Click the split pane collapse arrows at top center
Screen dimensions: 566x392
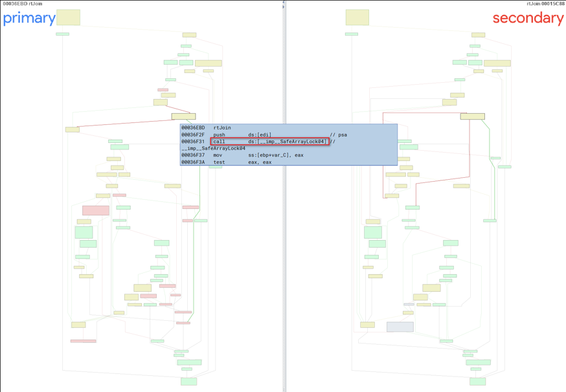pyautogui.click(x=283, y=4)
